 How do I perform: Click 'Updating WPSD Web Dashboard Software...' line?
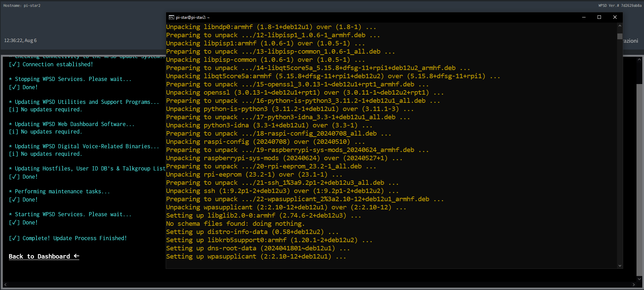coord(72,124)
